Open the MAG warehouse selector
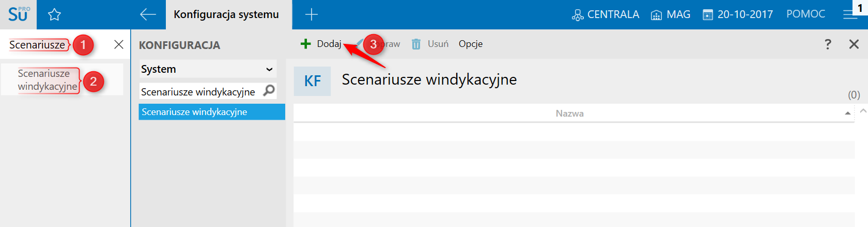 click(671, 14)
